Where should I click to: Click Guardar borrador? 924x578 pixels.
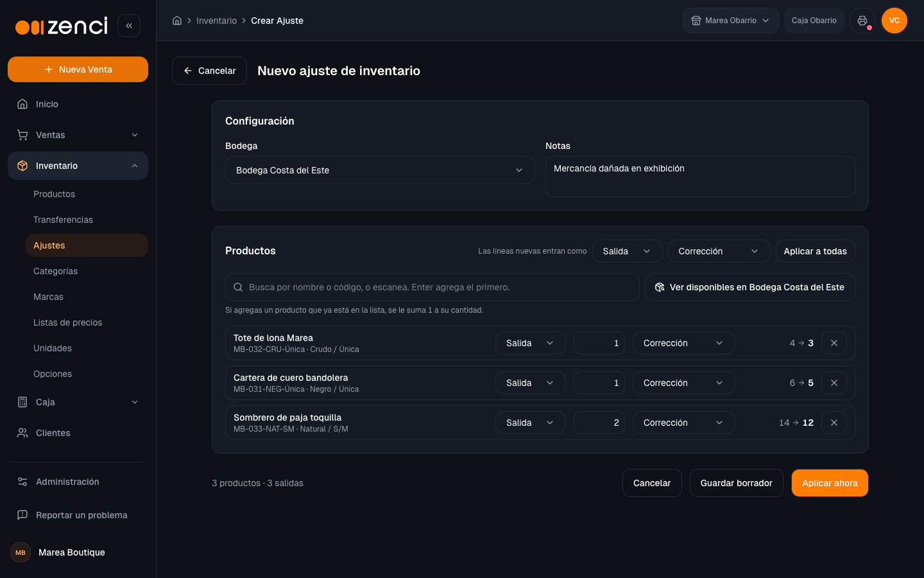736,483
